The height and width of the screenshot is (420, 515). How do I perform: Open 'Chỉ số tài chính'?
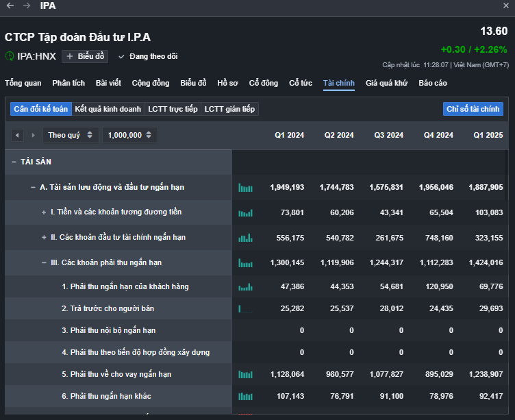[x=473, y=109]
